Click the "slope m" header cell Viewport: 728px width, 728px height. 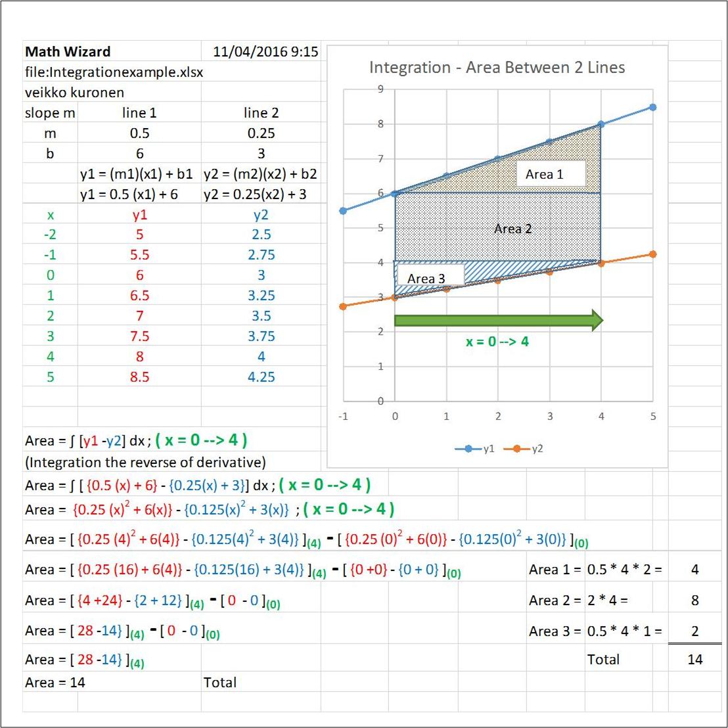(50, 113)
